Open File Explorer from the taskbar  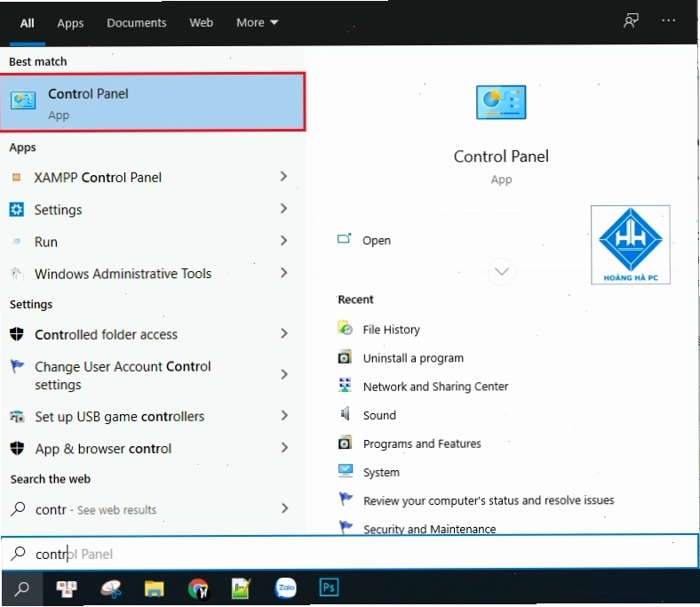pyautogui.click(x=154, y=588)
